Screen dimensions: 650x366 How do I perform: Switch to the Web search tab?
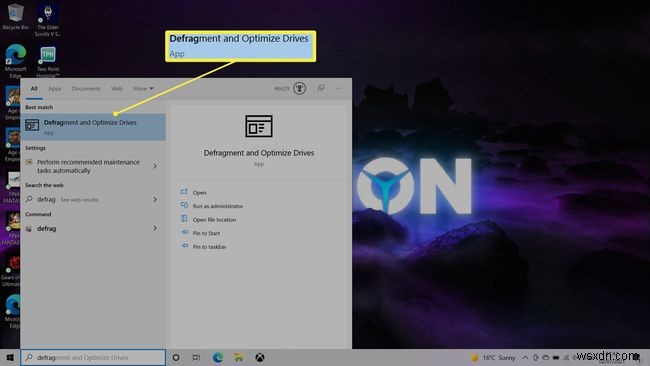(x=116, y=89)
